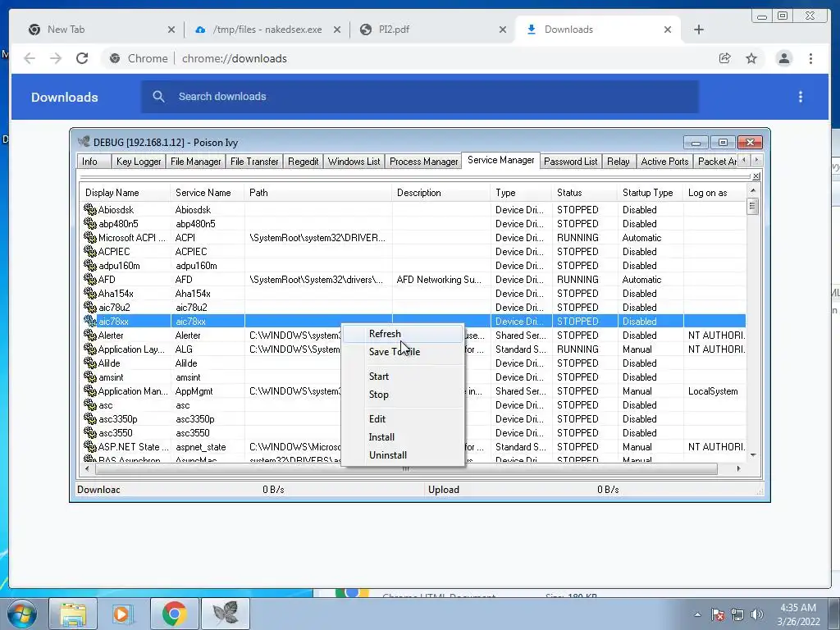Screen dimensions: 840x630
Task: Click the taskbar volume speaker icon
Action: pyautogui.click(x=756, y=614)
